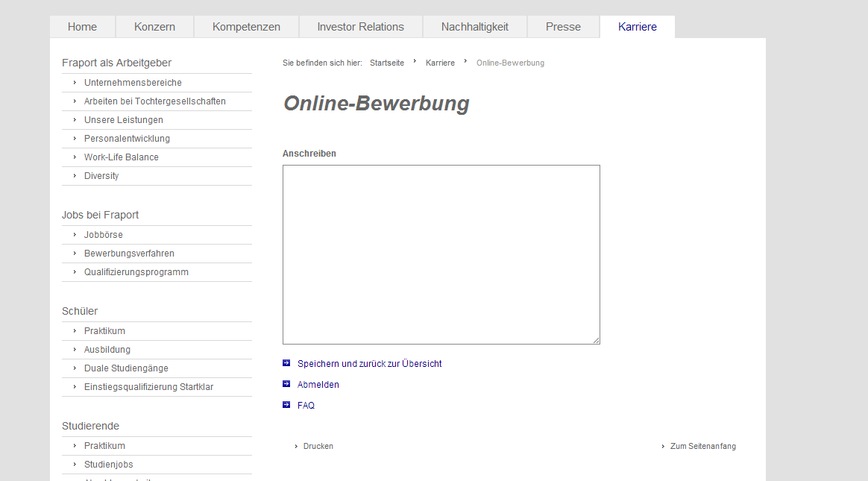Click the chevron next to Jobbörse

pyautogui.click(x=75, y=235)
